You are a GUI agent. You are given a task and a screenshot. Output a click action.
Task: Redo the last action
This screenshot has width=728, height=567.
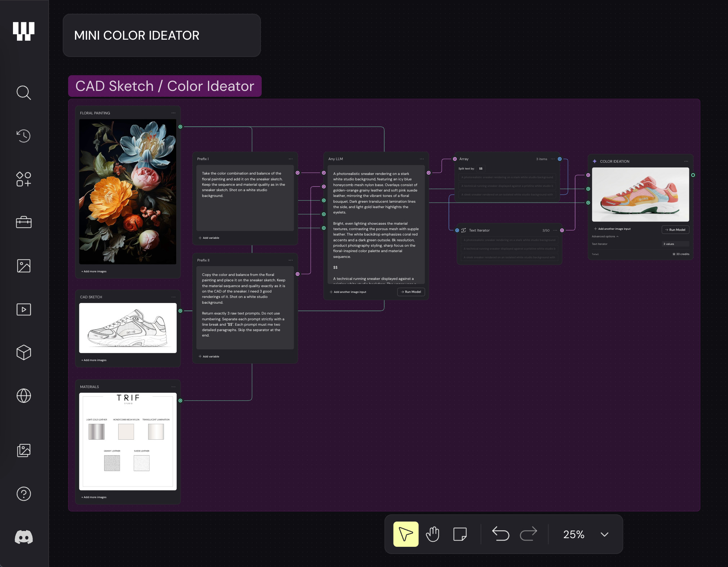tap(528, 534)
